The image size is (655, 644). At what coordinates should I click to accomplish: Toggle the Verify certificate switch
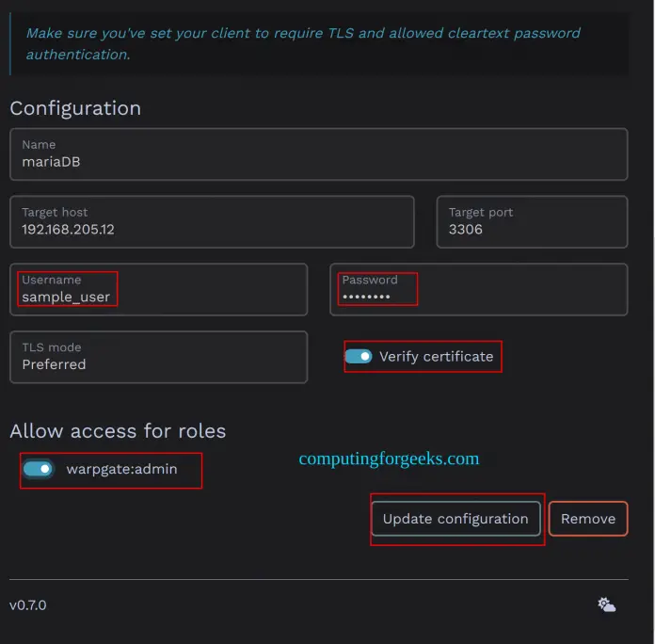pos(359,357)
